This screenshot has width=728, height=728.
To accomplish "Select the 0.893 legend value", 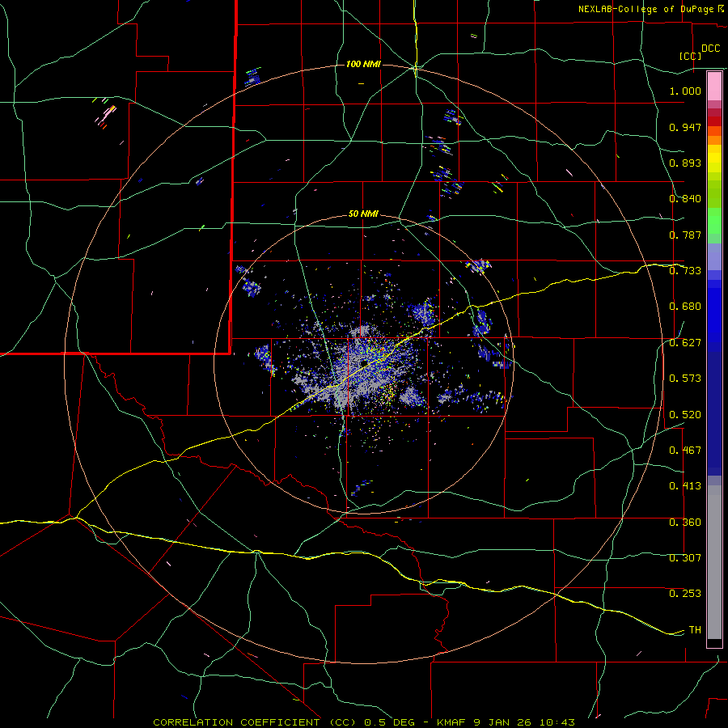I will point(685,163).
